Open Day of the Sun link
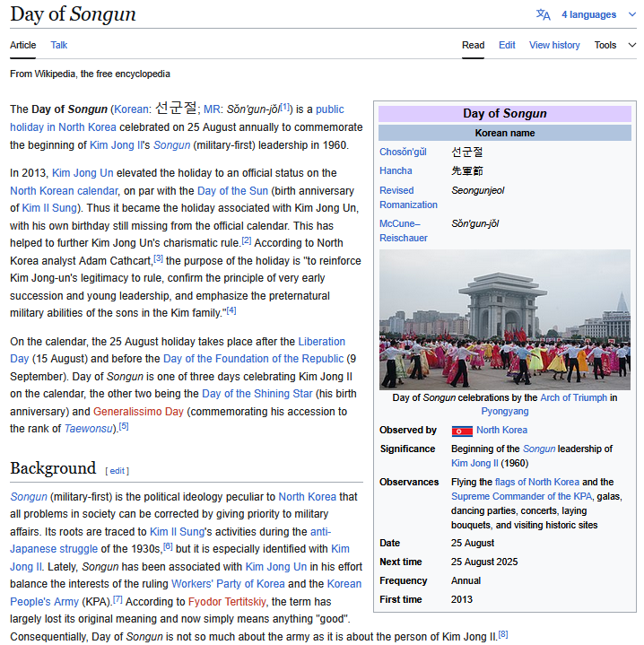 click(x=232, y=191)
